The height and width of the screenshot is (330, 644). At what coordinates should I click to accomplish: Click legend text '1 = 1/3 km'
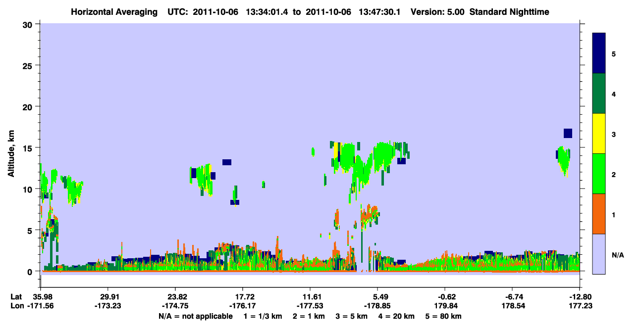point(263,316)
